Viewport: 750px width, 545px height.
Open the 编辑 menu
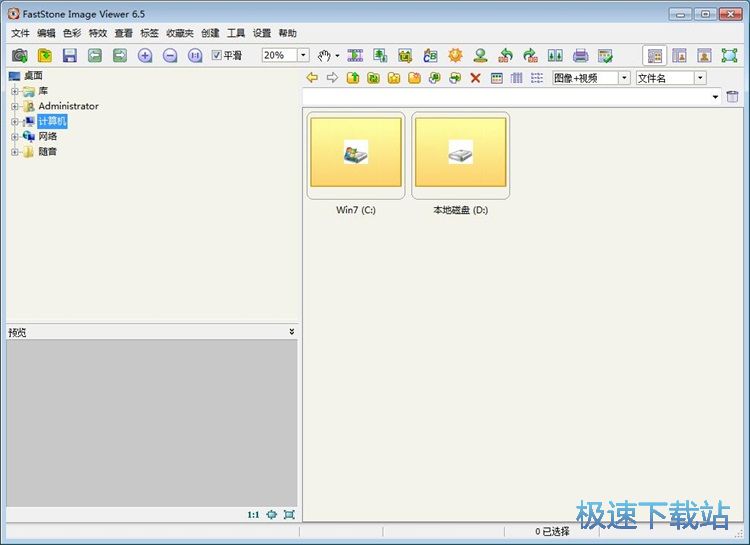coord(46,33)
